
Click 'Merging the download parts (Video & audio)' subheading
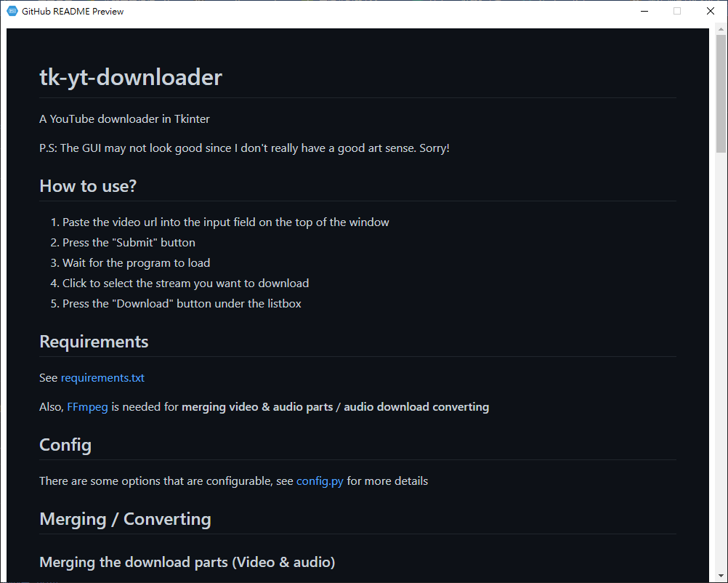187,562
